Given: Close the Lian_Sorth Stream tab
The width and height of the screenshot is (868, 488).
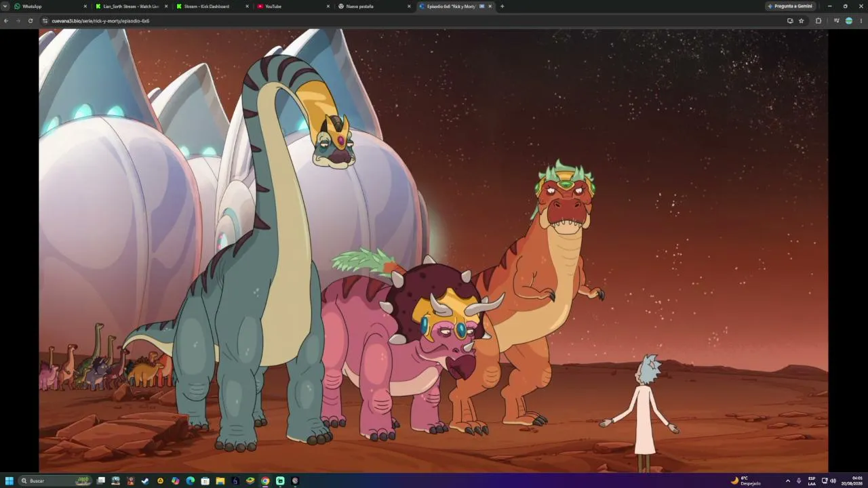Looking at the screenshot, I should pyautogui.click(x=166, y=6).
